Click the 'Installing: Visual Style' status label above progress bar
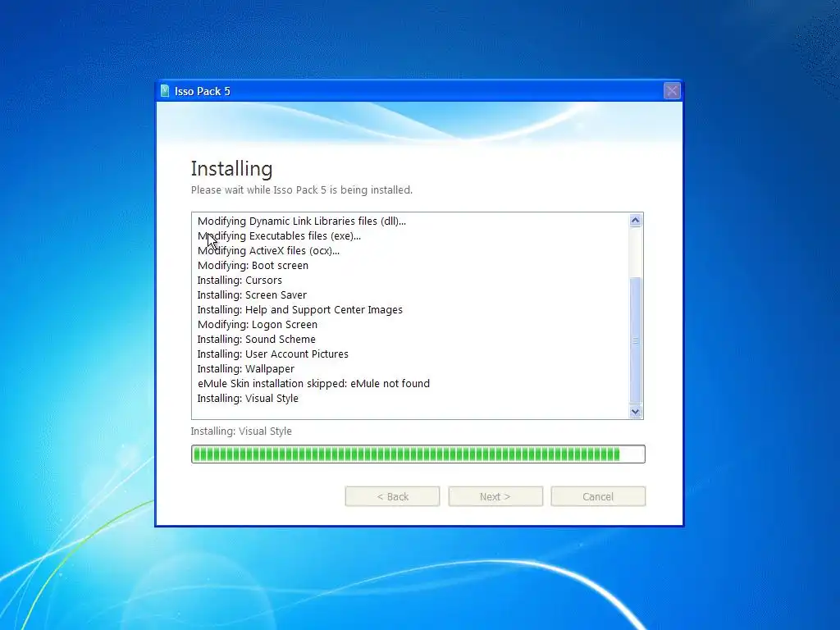The height and width of the screenshot is (630, 840). (241, 431)
